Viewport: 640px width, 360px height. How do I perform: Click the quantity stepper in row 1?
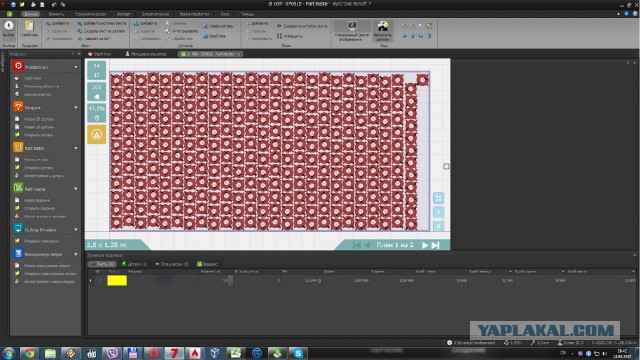click(230, 280)
